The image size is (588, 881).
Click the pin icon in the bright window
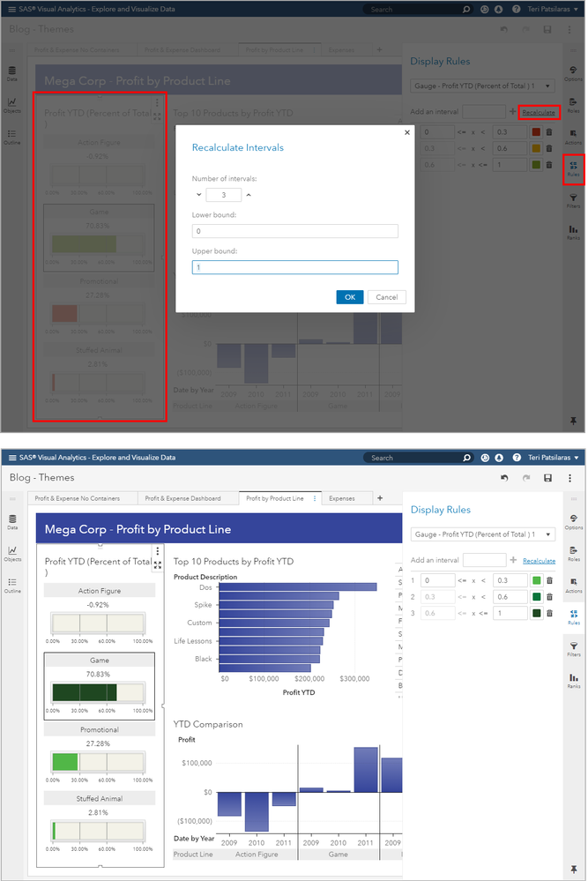pos(573,870)
